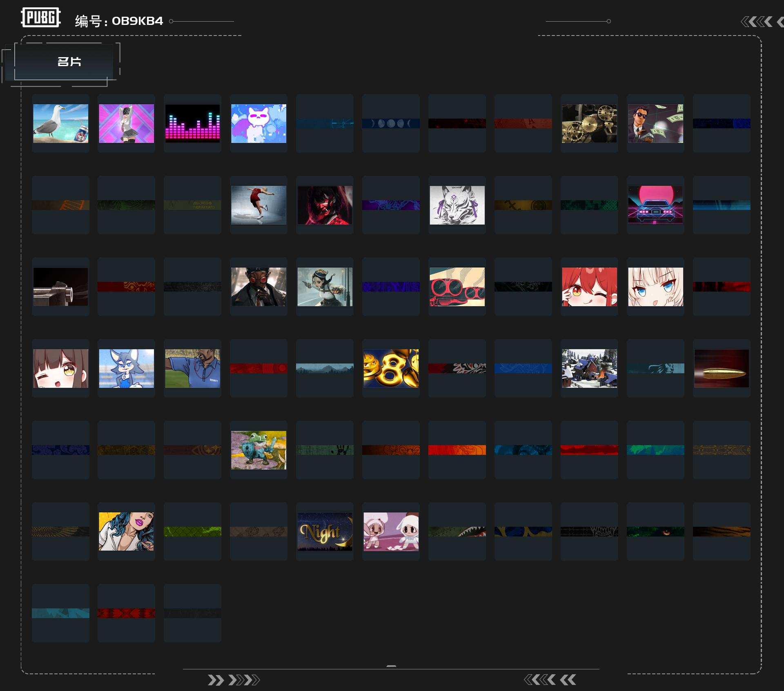
Task: Select the frog knight nameplate
Action: tap(258, 450)
